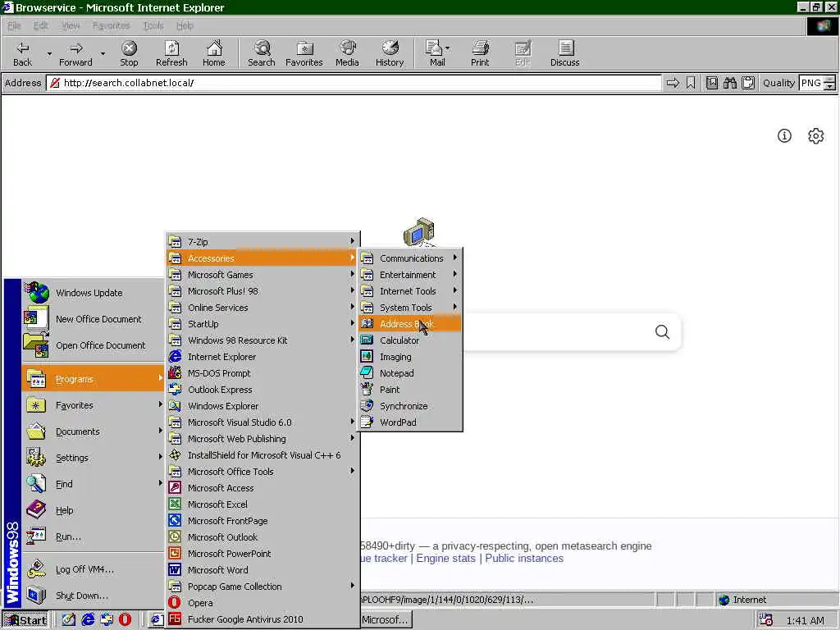Launch Opera from Programs menu
840x630 pixels.
[262, 603]
